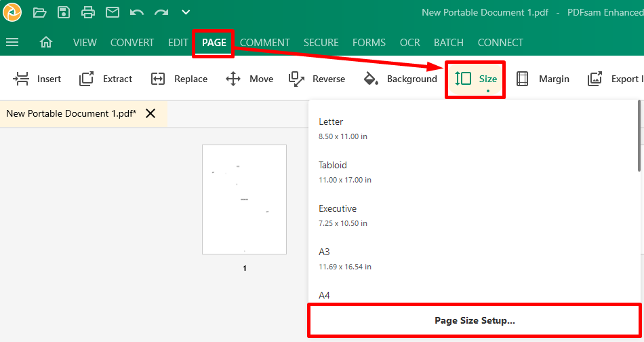644x342 pixels.
Task: Choose Letter 8.50 x 11.00 in size
Action: pyautogui.click(x=472, y=129)
